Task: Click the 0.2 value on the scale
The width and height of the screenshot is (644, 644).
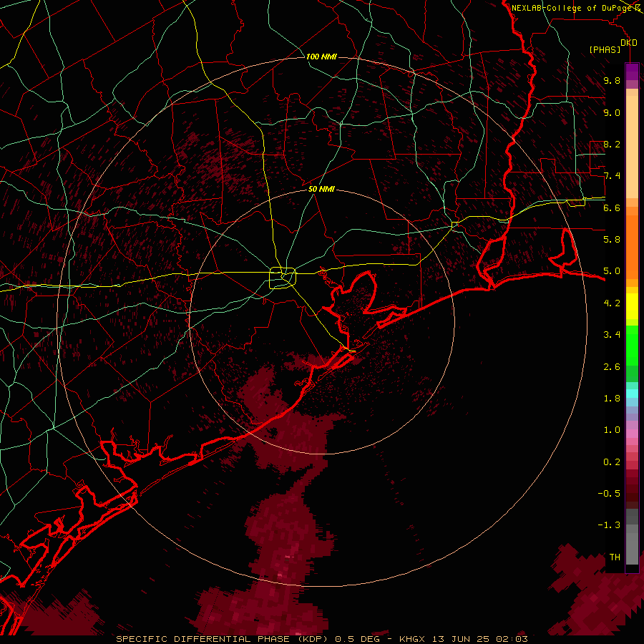Action: click(612, 462)
